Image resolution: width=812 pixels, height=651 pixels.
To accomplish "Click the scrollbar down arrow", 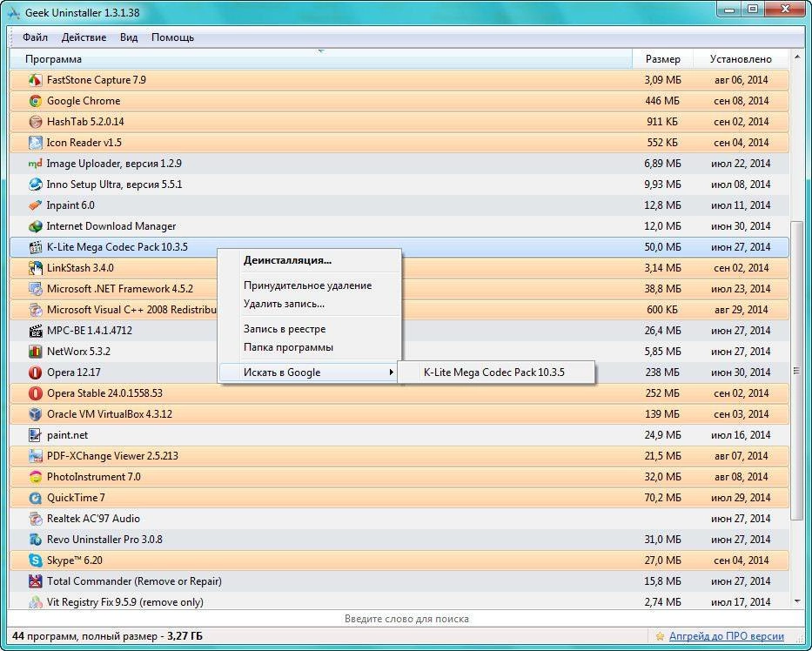I will (797, 601).
